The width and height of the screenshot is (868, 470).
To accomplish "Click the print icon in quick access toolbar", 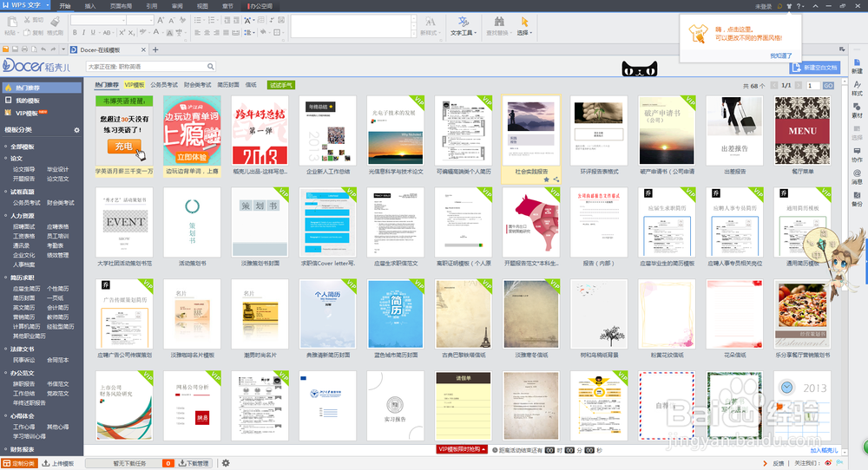I will coord(24,49).
